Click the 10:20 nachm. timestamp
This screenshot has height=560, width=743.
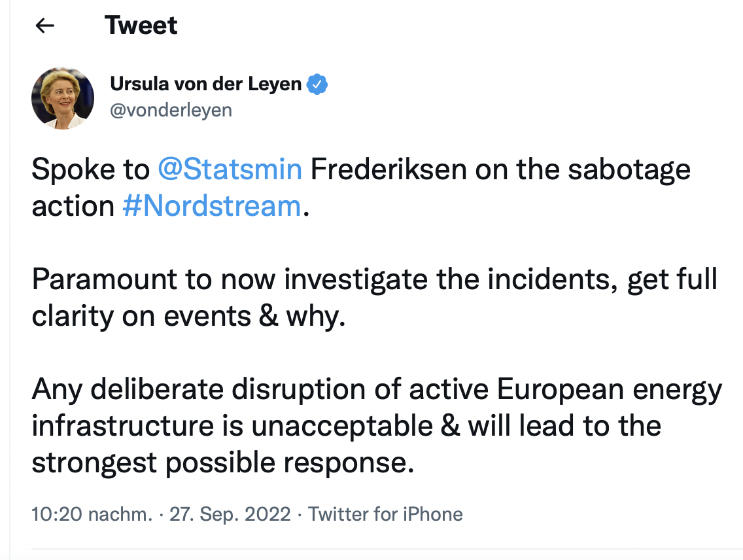point(91,514)
